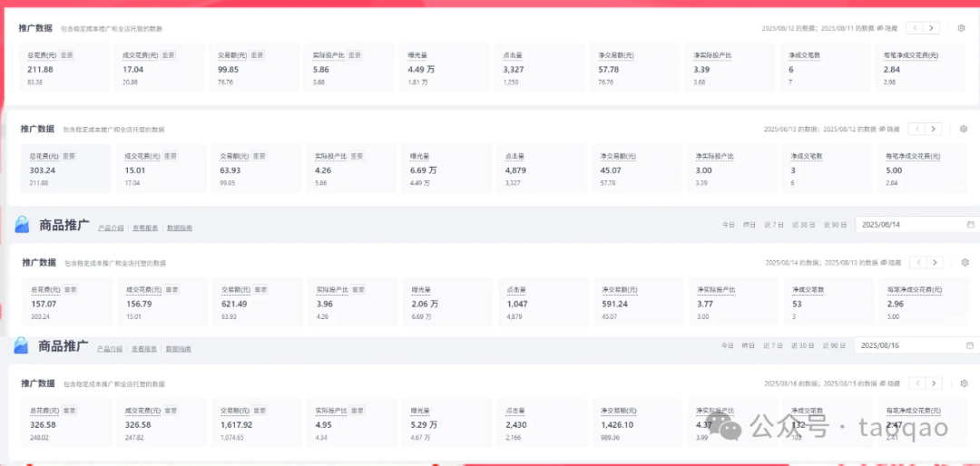
Task: Select 成交花费 card showing 156.79
Action: 162,302
